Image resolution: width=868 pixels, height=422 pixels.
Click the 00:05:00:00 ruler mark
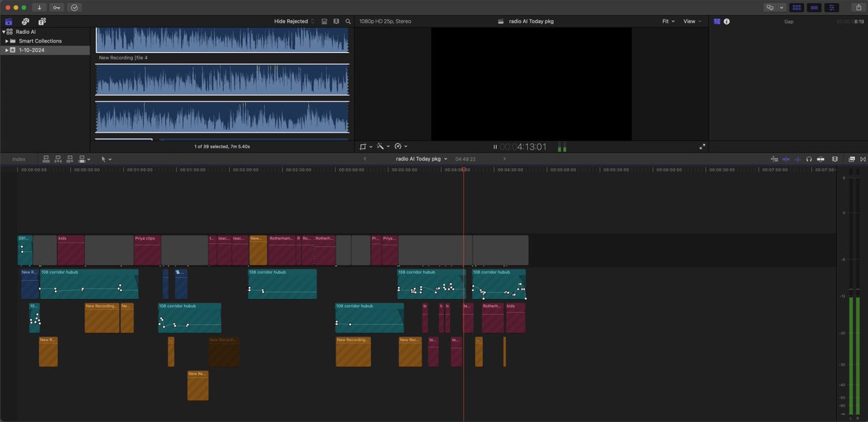coord(562,169)
